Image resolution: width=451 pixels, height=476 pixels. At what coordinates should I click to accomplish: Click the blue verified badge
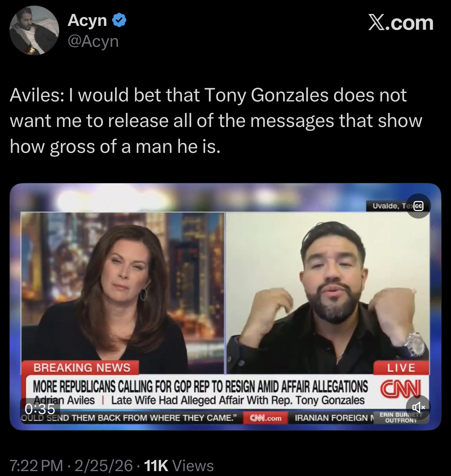coord(119,21)
